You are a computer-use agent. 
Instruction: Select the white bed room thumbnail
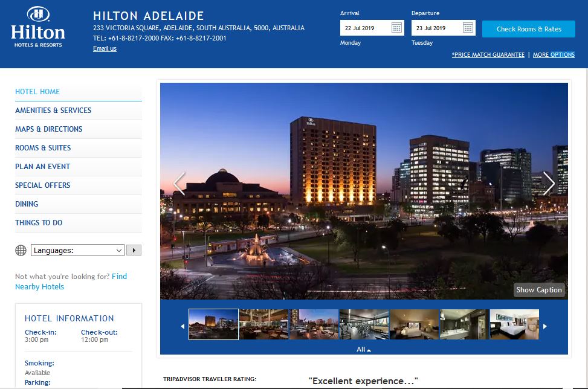click(x=514, y=324)
